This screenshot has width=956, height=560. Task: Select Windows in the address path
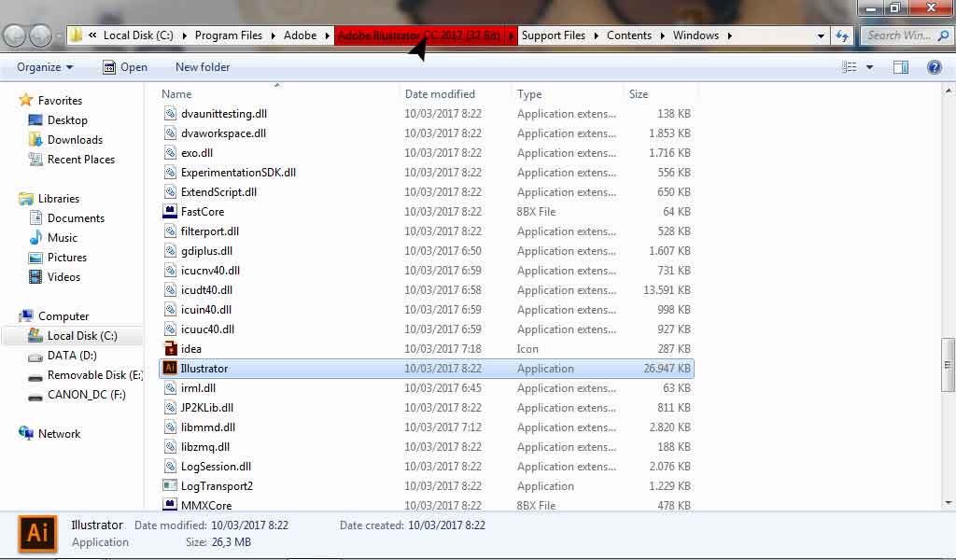point(696,35)
